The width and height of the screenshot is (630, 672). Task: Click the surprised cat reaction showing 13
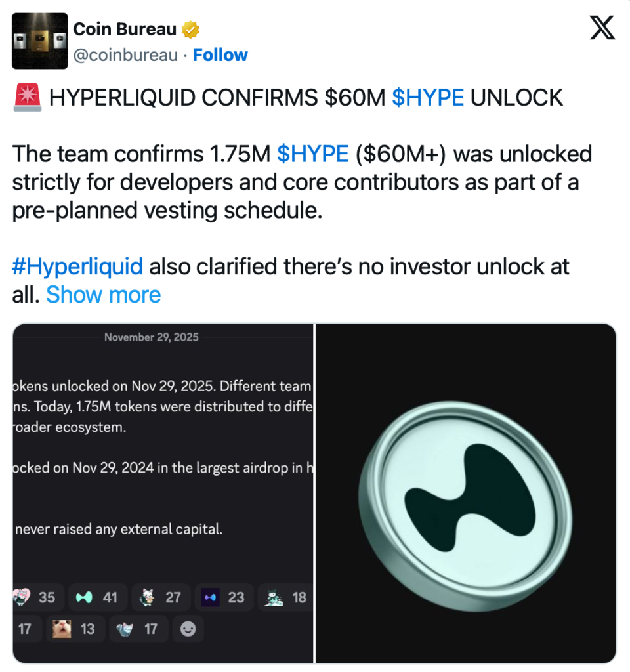pos(75,629)
